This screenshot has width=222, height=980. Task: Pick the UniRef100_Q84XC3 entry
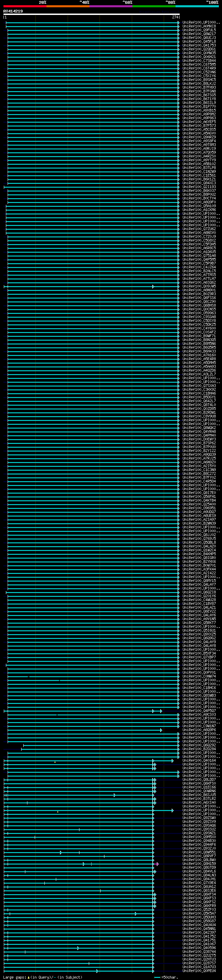coord(199,183)
